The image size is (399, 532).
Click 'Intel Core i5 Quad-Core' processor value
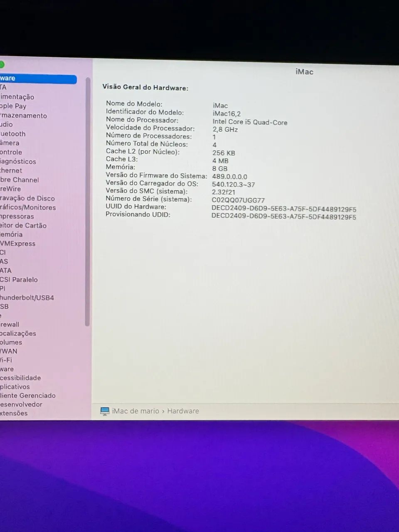tap(250, 122)
